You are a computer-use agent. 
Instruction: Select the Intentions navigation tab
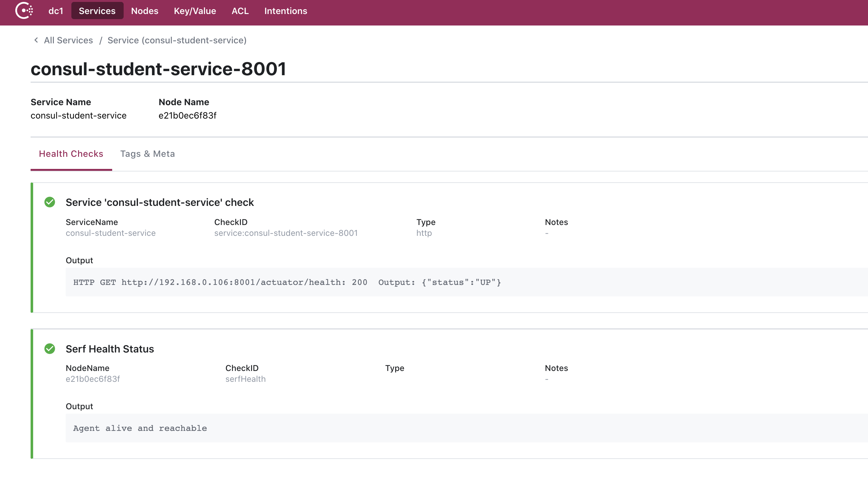(x=286, y=10)
